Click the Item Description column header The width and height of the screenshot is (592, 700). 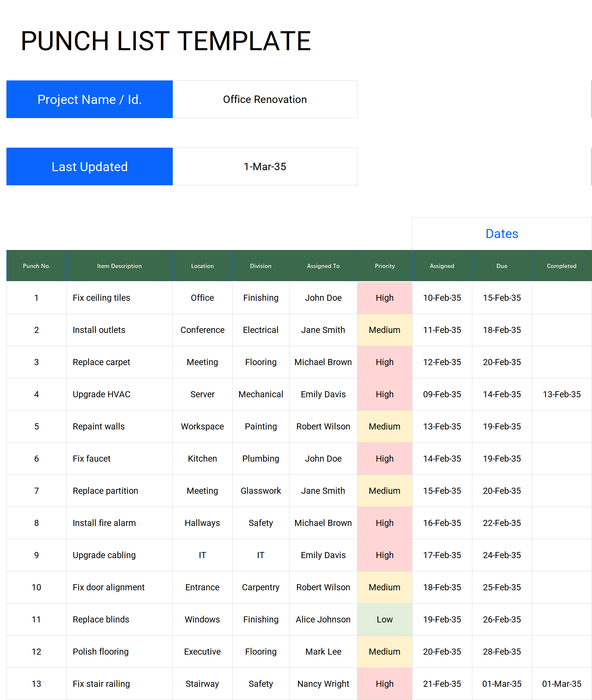coord(119,266)
